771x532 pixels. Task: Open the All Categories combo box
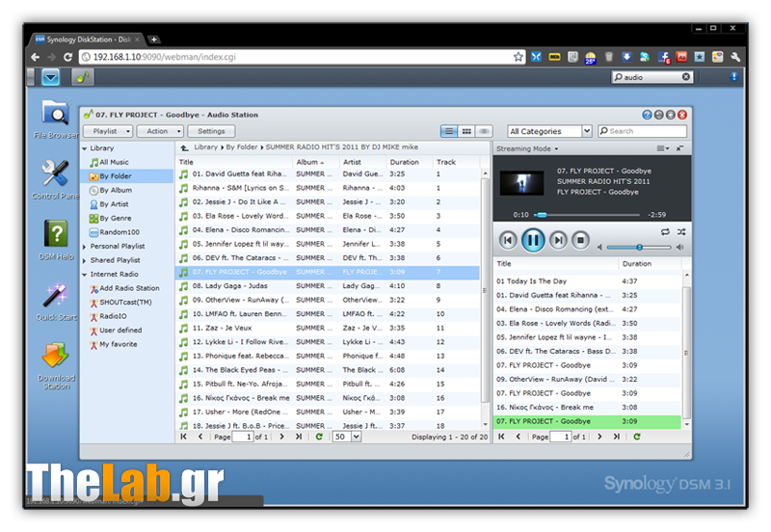coord(549,131)
